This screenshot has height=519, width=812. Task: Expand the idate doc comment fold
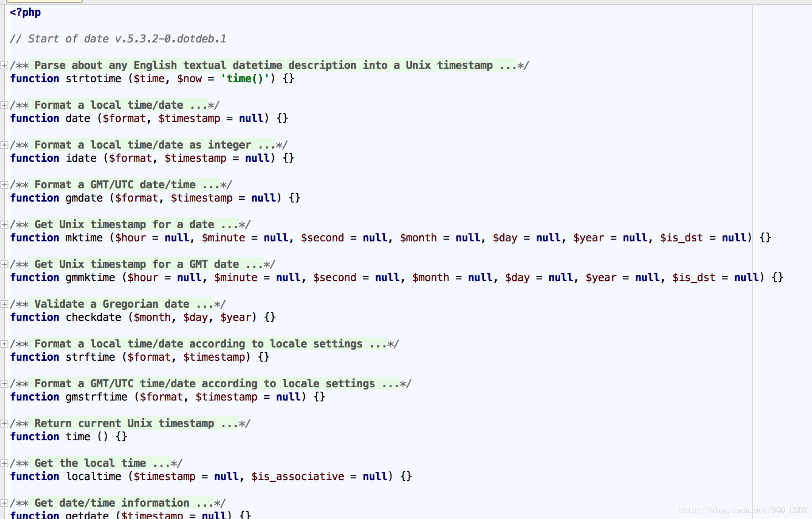tap(4, 145)
